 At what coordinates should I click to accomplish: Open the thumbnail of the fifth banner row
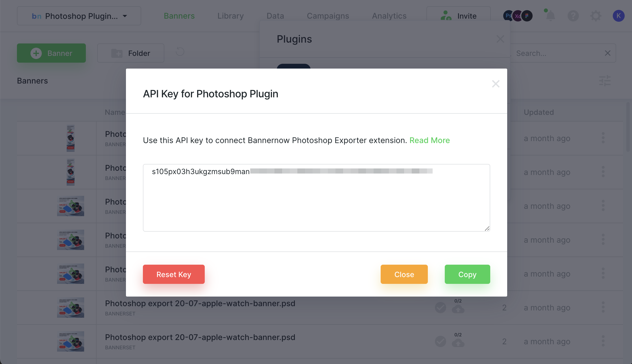point(71,274)
